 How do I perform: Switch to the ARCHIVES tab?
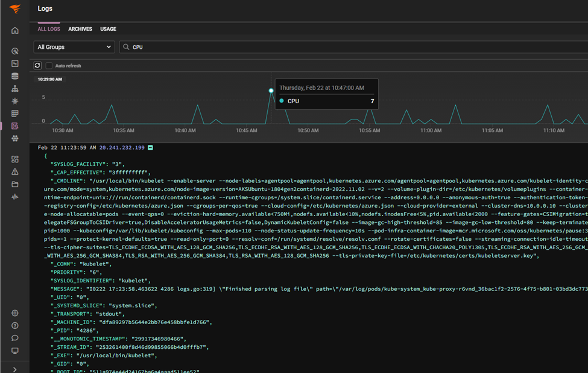[x=80, y=29]
